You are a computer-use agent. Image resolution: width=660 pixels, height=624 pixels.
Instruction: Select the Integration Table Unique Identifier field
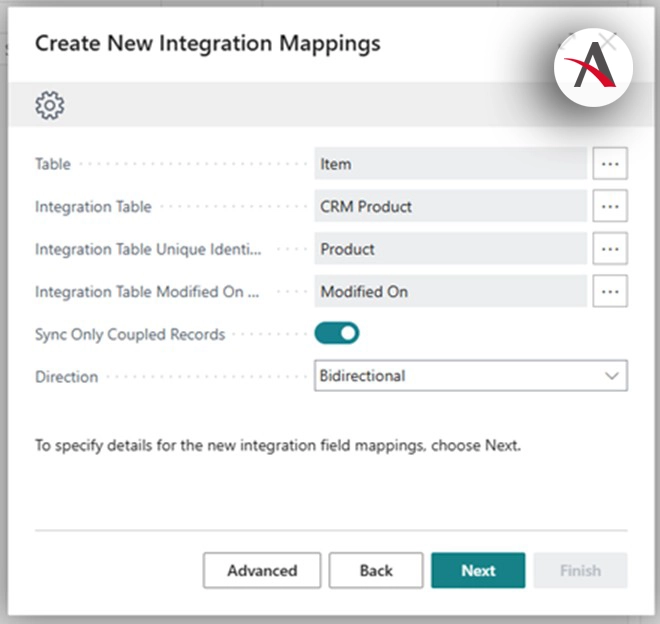coord(450,249)
